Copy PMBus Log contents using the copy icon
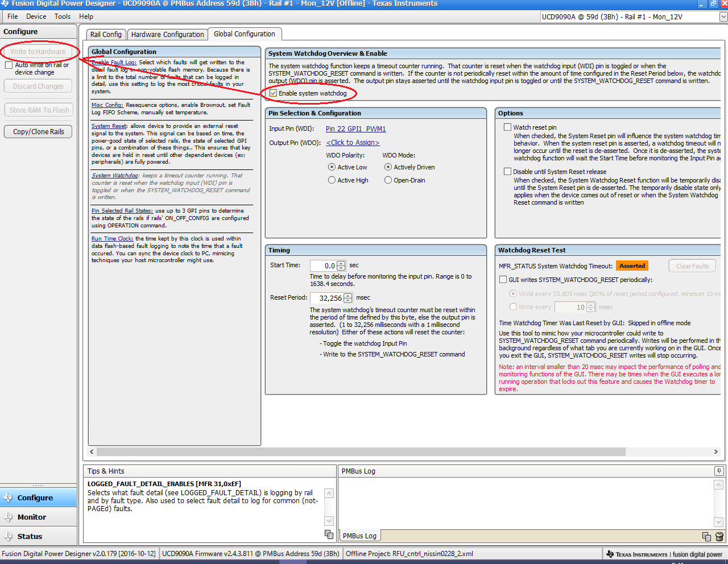Screen dimensions: 728x564 coord(706,536)
